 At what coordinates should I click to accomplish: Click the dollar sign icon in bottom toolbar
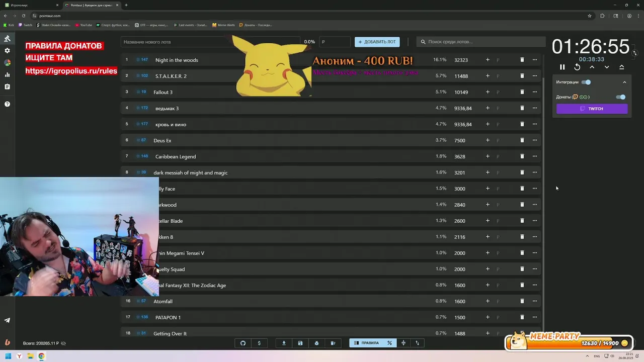[x=259, y=343]
